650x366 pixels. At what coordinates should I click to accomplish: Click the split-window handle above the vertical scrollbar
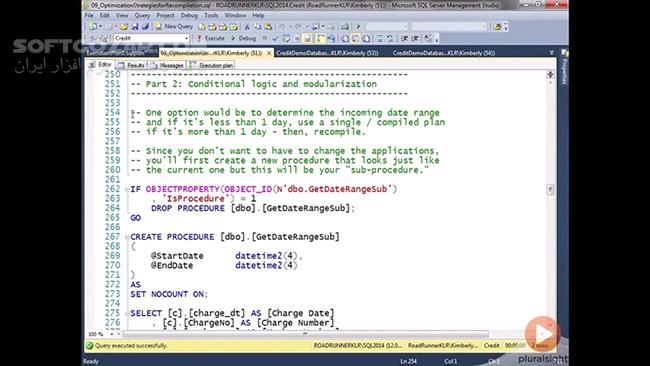[550, 74]
